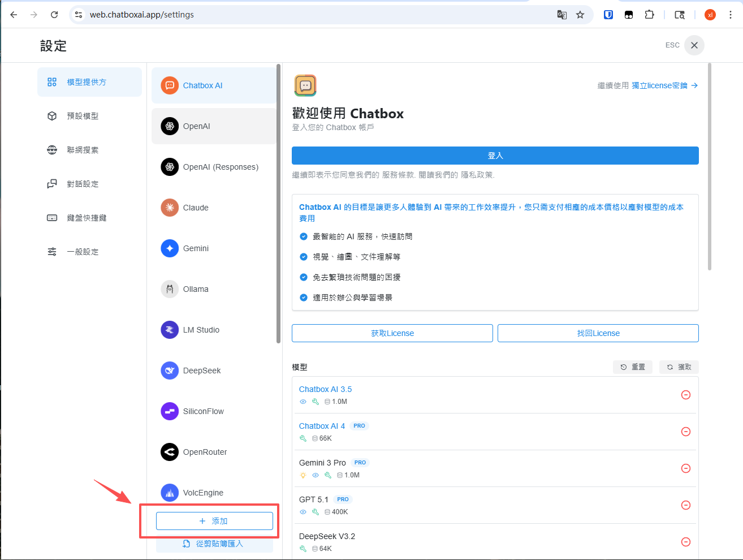Click the Chatbox app logo
The width and height of the screenshot is (743, 560).
(305, 85)
